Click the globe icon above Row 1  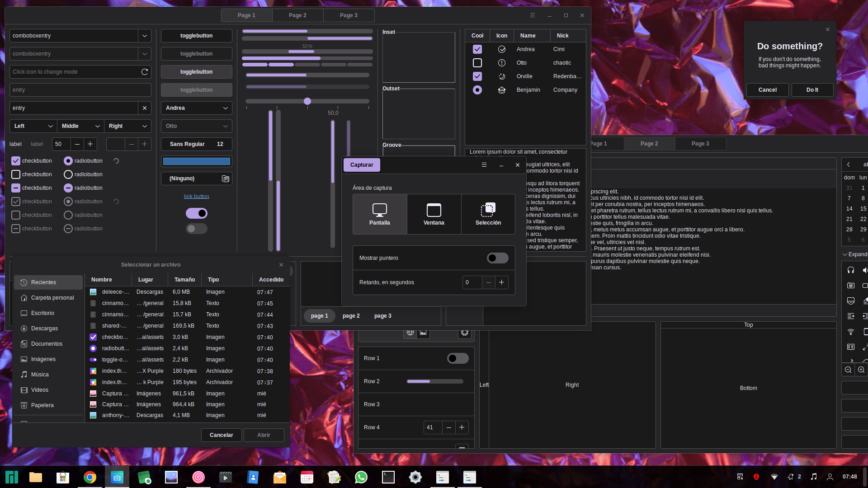click(x=410, y=333)
